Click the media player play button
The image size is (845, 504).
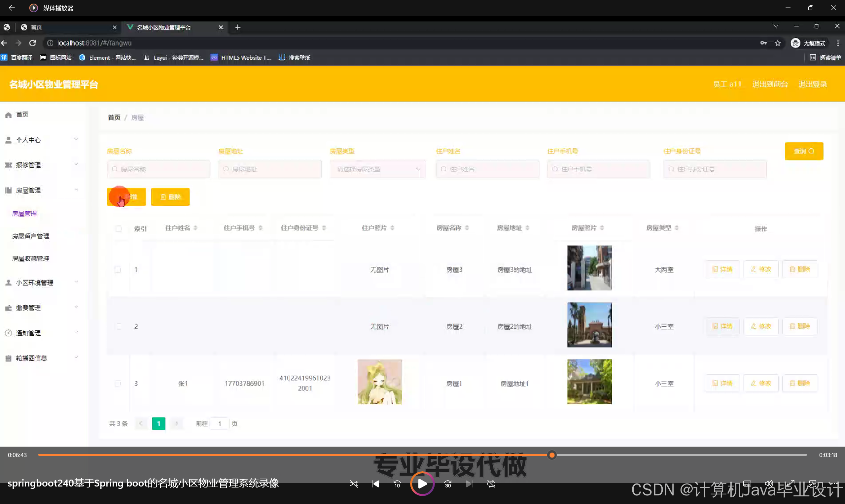(422, 484)
